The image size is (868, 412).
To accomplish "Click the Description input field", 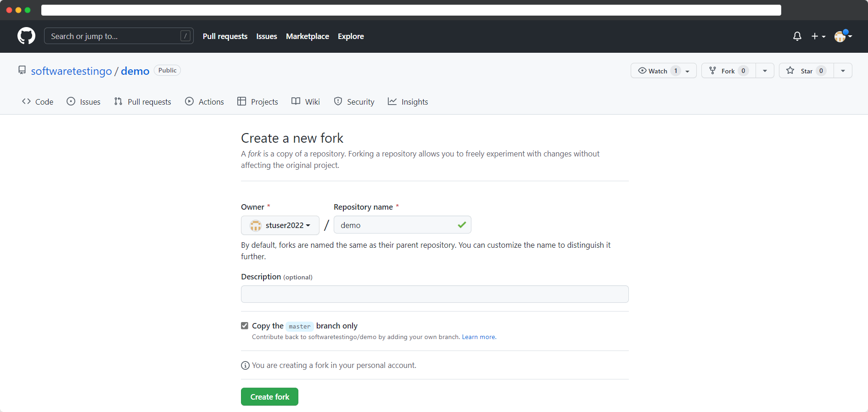I will (435, 294).
